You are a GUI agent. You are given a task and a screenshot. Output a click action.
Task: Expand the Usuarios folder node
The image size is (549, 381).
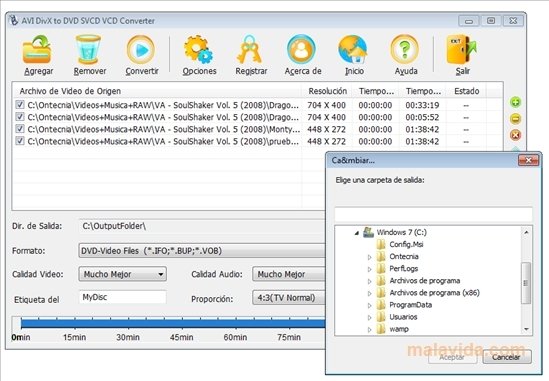pyautogui.click(x=369, y=318)
